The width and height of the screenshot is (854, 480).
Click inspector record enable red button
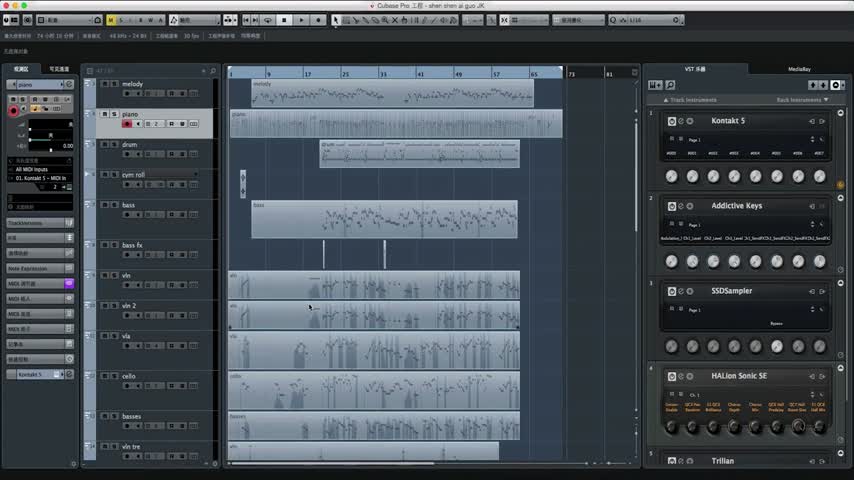tap(14, 111)
